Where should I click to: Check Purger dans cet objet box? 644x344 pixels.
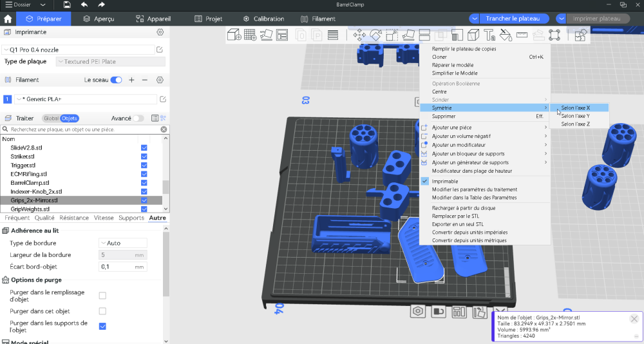(102, 311)
